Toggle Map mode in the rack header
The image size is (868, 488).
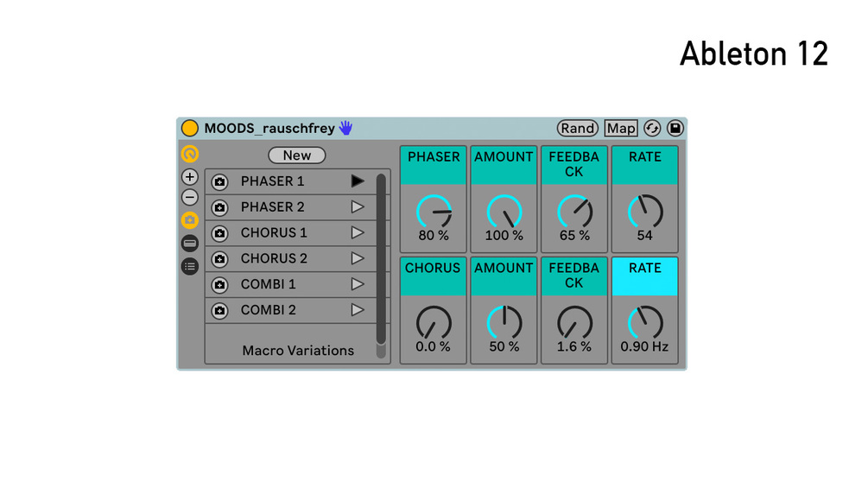pyautogui.click(x=621, y=129)
